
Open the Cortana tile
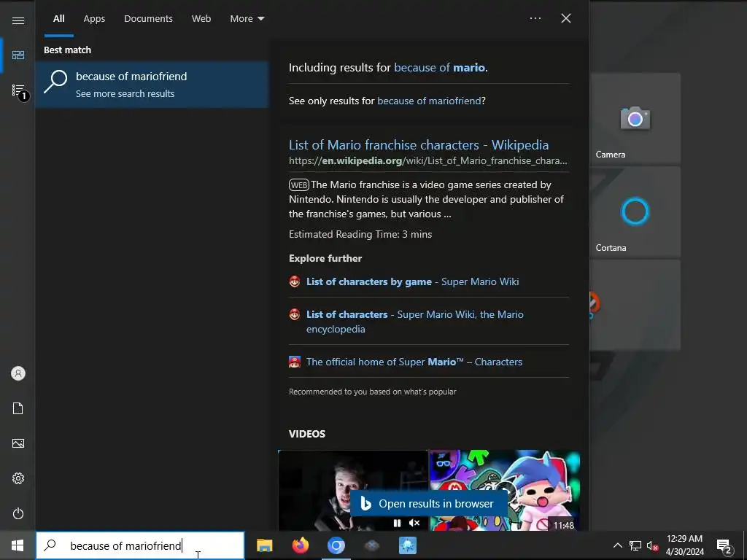(635, 211)
